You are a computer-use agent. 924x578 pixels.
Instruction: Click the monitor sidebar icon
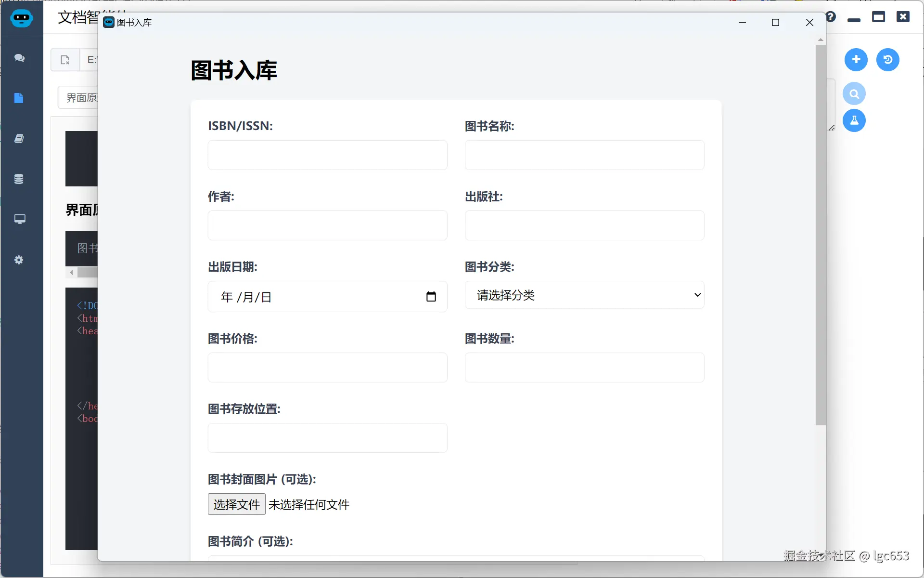pyautogui.click(x=19, y=220)
